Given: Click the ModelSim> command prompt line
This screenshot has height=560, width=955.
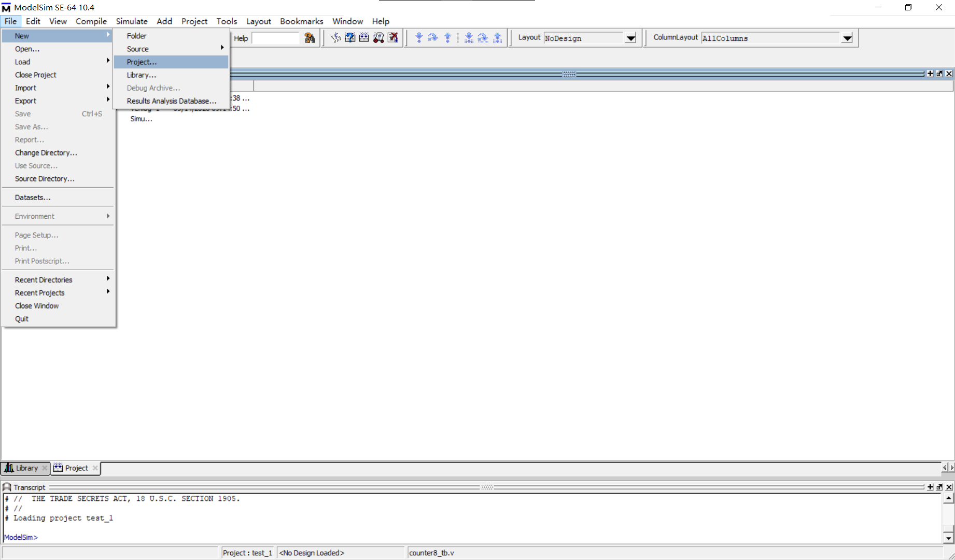Looking at the screenshot, I should click(21, 537).
